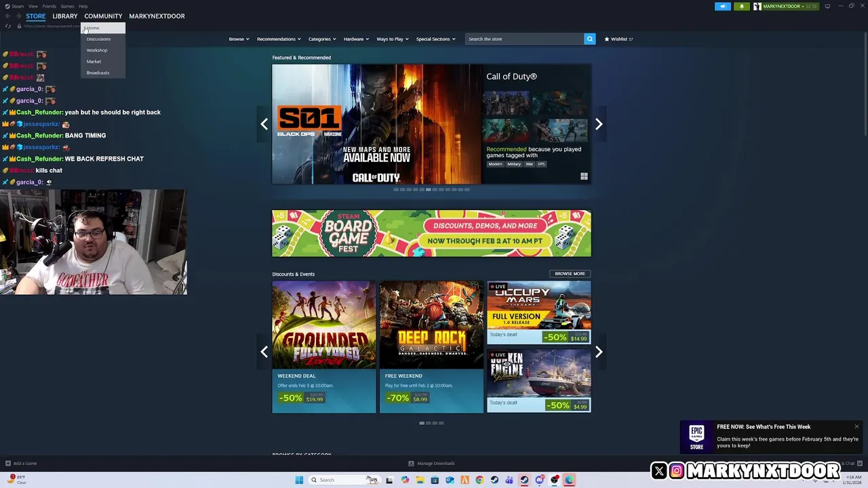Open Manage Downloads at the bottom bar

pos(431,464)
